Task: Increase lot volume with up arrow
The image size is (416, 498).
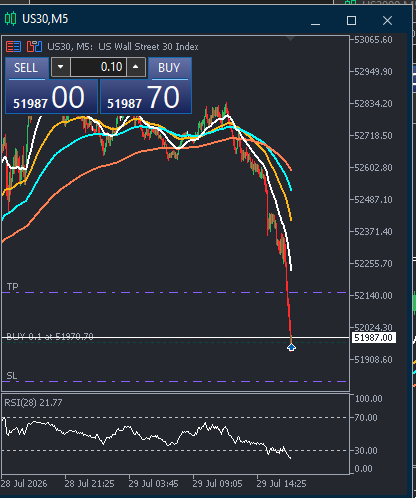Action: click(135, 67)
